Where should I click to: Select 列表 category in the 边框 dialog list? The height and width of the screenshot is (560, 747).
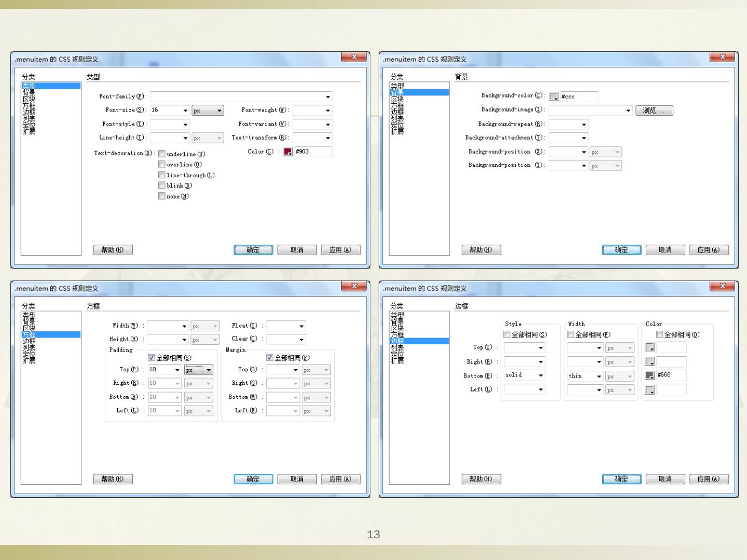pos(397,348)
